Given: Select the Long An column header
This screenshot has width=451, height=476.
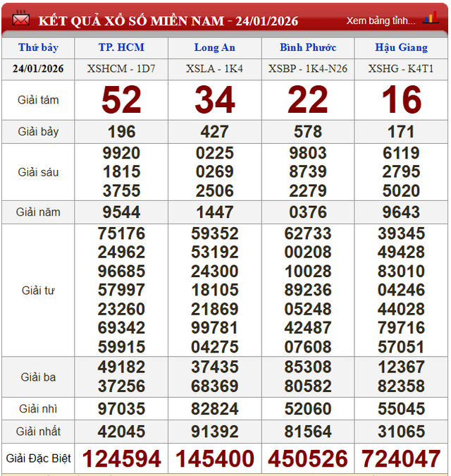Looking at the screenshot, I should pos(215,48).
